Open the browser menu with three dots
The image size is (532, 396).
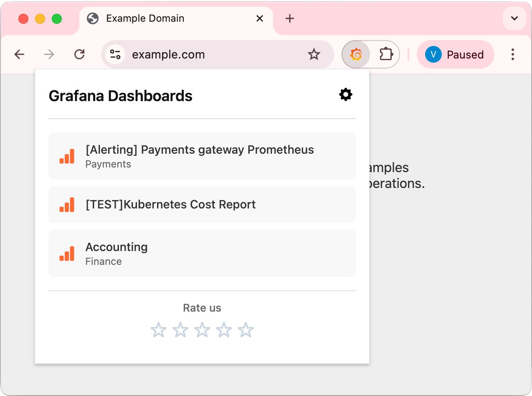[513, 54]
